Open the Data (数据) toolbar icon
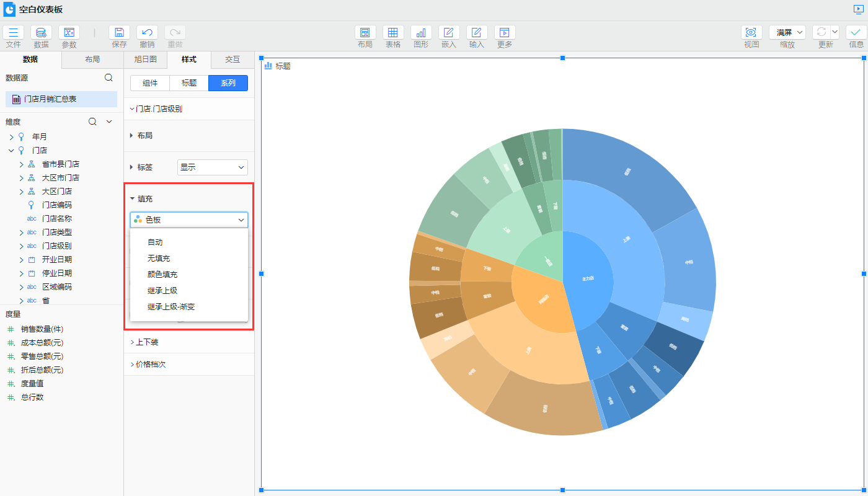This screenshot has width=868, height=496. (x=41, y=33)
